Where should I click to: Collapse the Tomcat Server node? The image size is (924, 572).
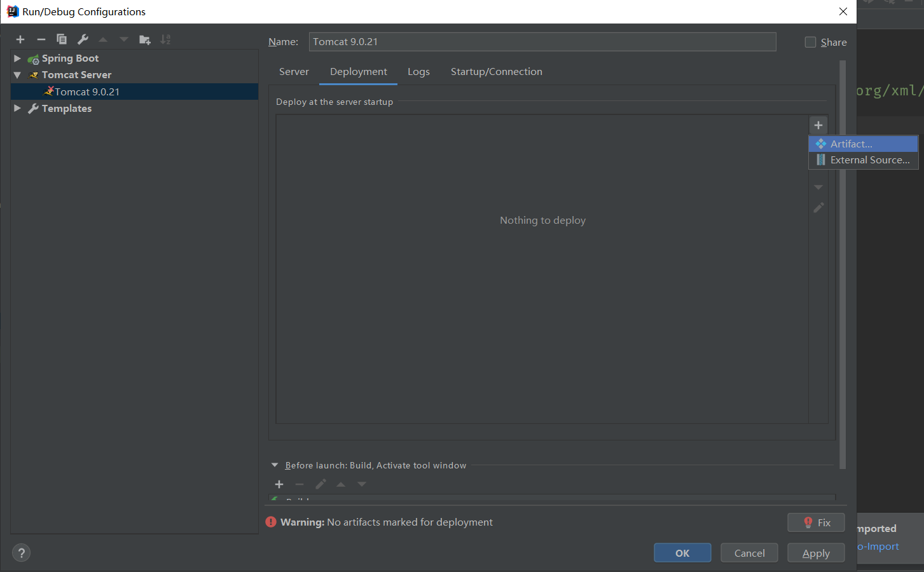[x=17, y=75]
